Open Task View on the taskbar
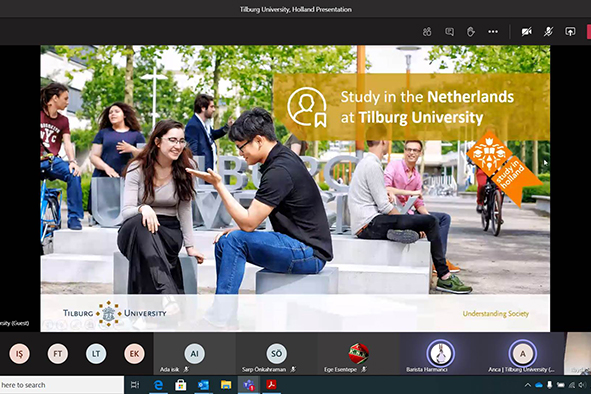Screen dimensions: 591x394 pos(135,385)
